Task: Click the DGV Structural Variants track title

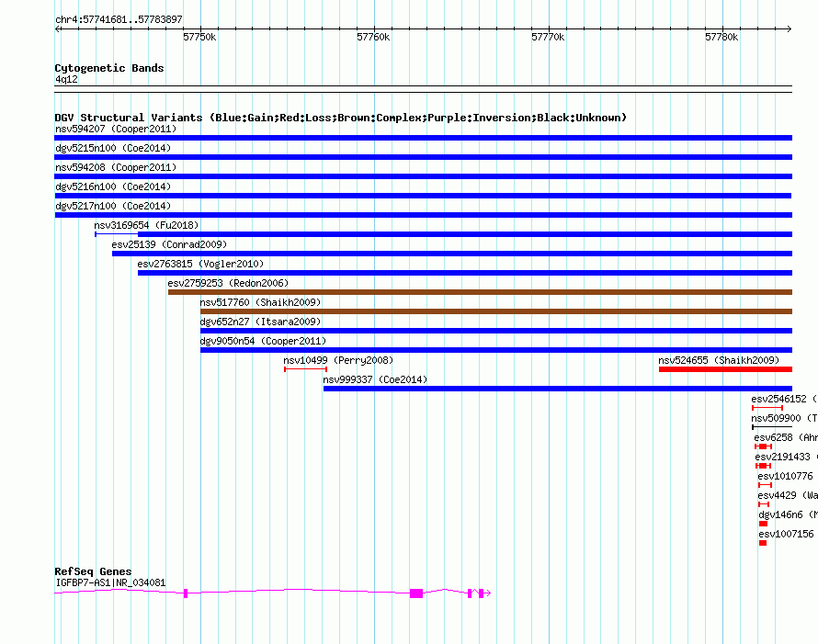Action: coord(341,118)
